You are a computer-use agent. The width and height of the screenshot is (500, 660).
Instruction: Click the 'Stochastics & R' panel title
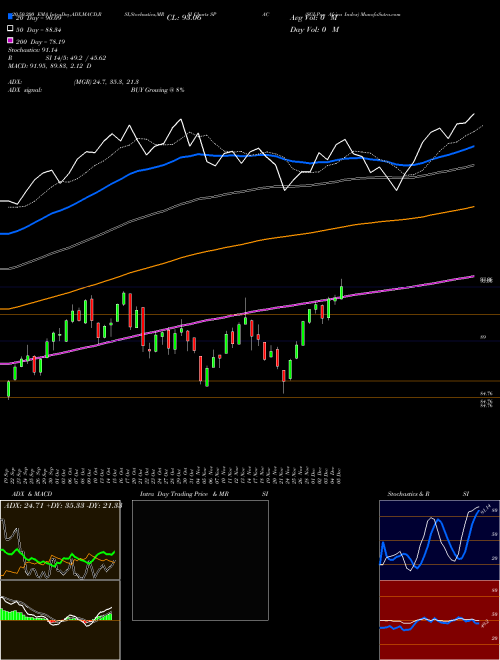[x=408, y=494]
